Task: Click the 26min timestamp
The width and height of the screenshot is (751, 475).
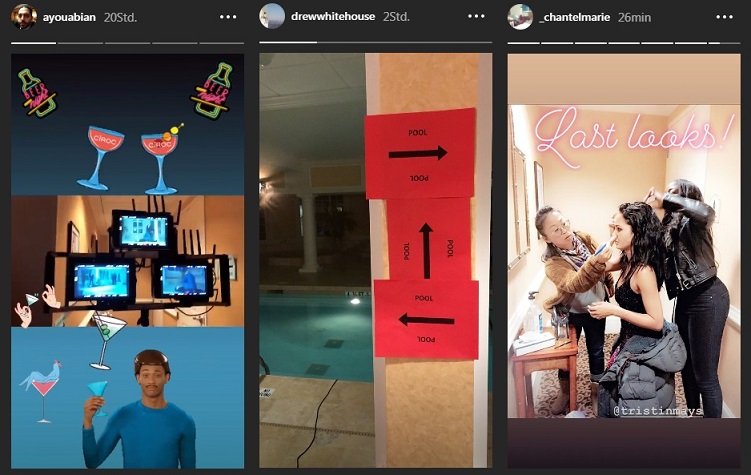Action: pyautogui.click(x=634, y=17)
